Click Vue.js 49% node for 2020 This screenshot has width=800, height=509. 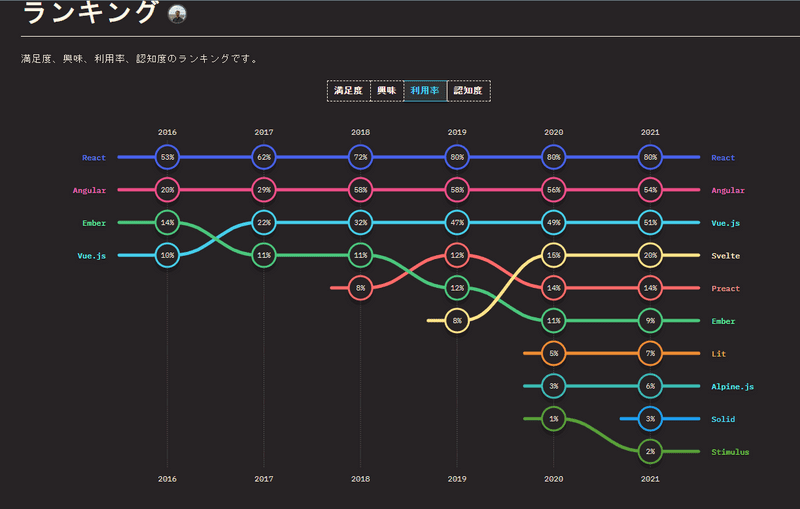(554, 222)
